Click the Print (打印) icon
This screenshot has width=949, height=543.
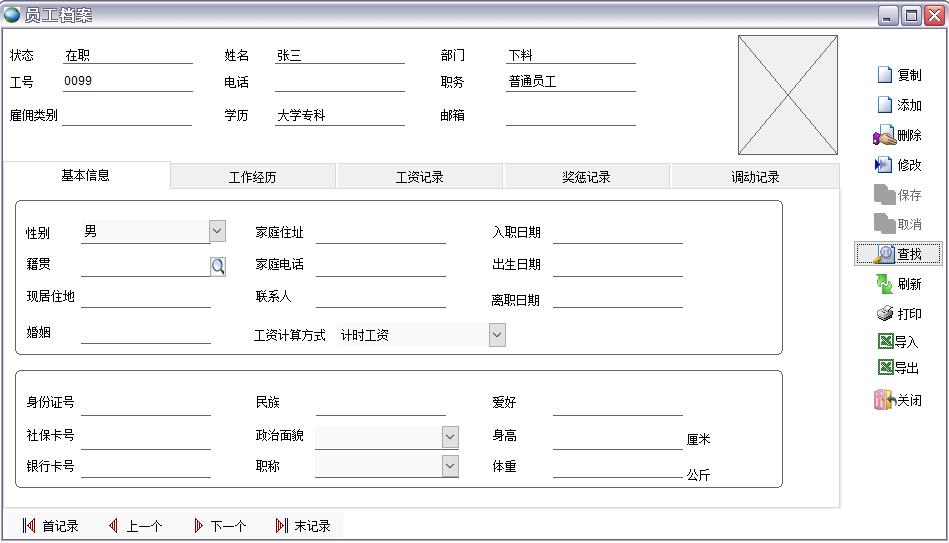(x=885, y=314)
